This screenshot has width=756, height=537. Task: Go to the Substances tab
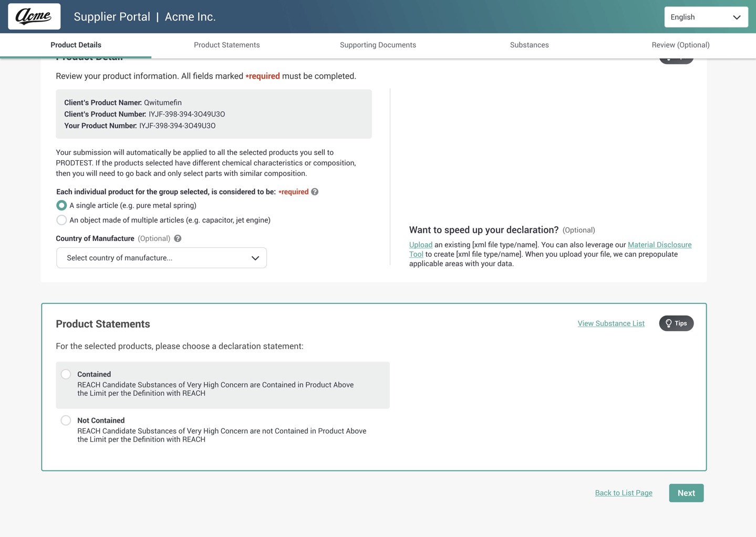point(529,45)
